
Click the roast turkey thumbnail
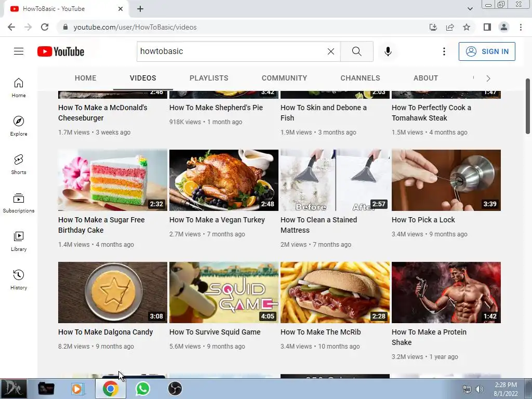click(223, 180)
